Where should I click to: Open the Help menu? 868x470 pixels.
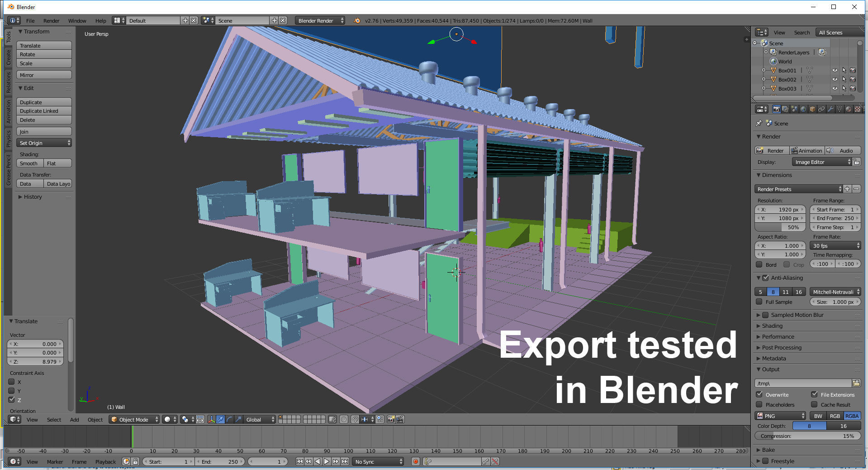click(100, 20)
